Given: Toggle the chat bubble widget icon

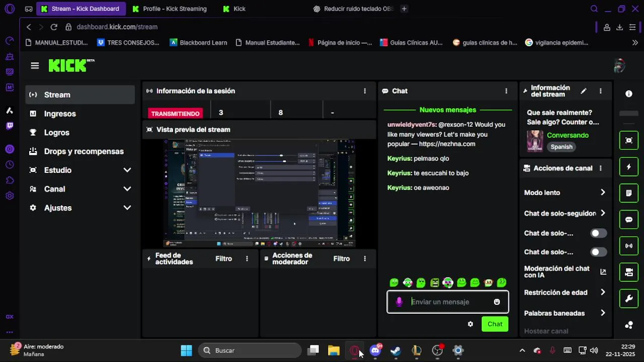Looking at the screenshot, I should pos(629,220).
